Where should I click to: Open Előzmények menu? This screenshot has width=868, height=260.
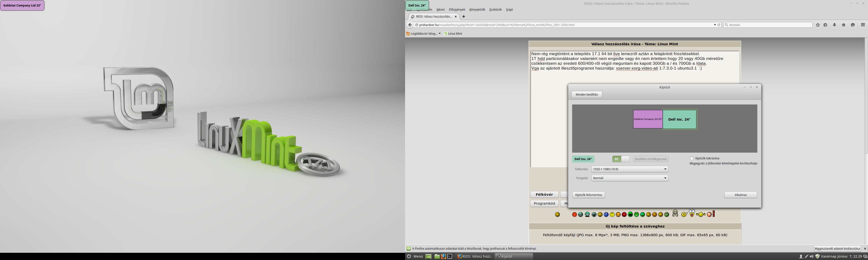coord(457,9)
